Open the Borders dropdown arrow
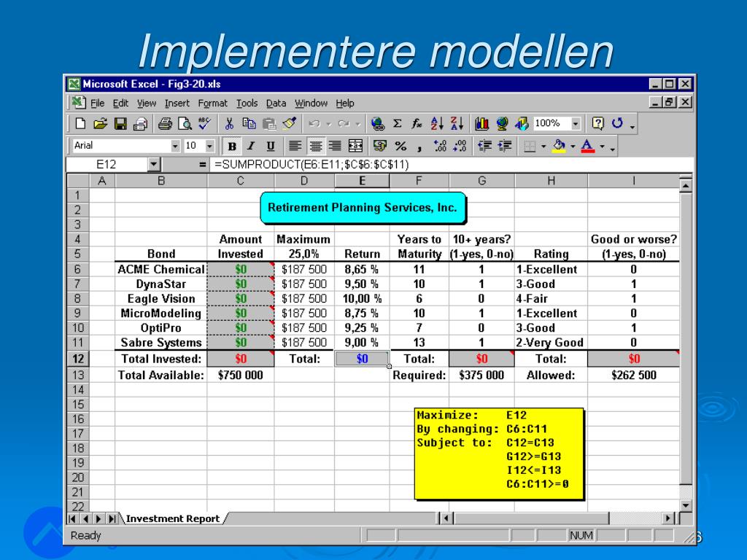 (543, 146)
